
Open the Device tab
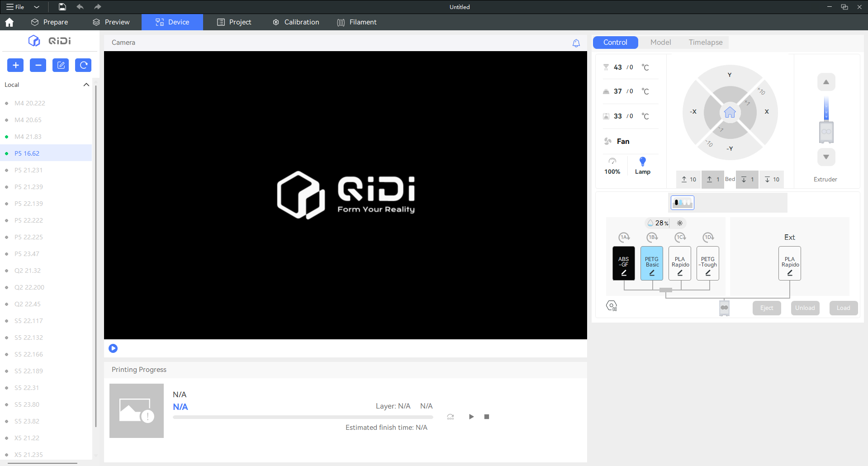172,22
